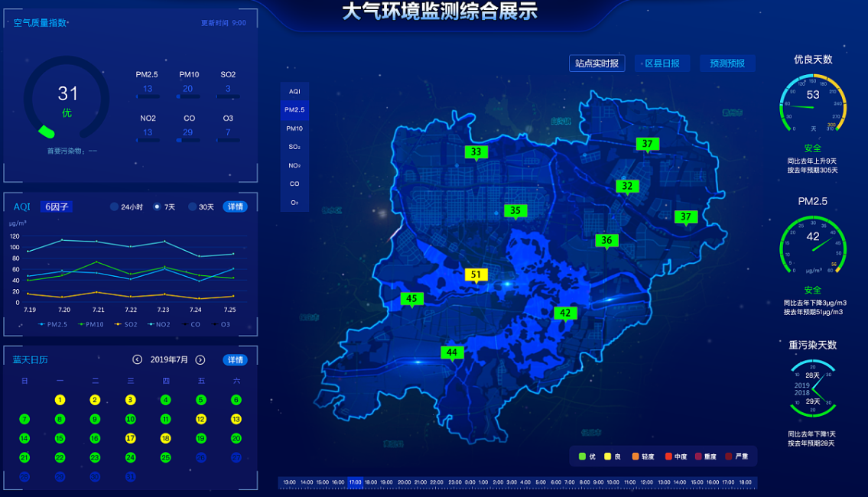Click 详情 button in 蓝天日历 panel
The image size is (868, 497).
235,360
